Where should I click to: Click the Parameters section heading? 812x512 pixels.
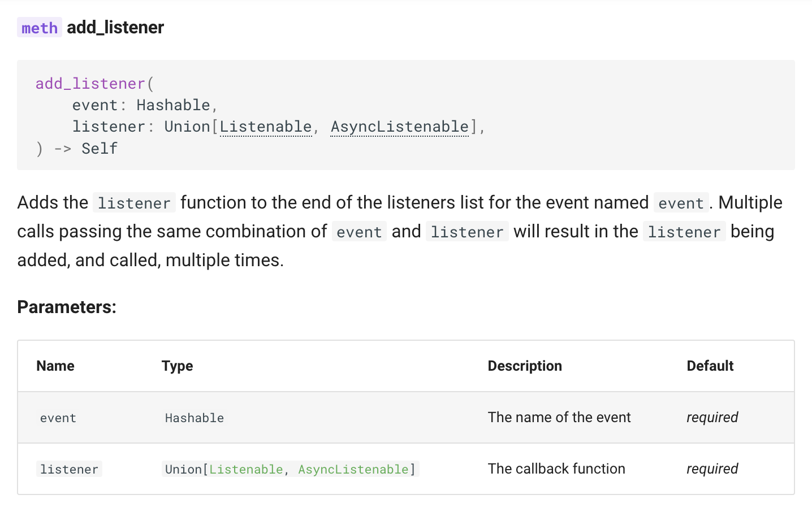tap(67, 307)
